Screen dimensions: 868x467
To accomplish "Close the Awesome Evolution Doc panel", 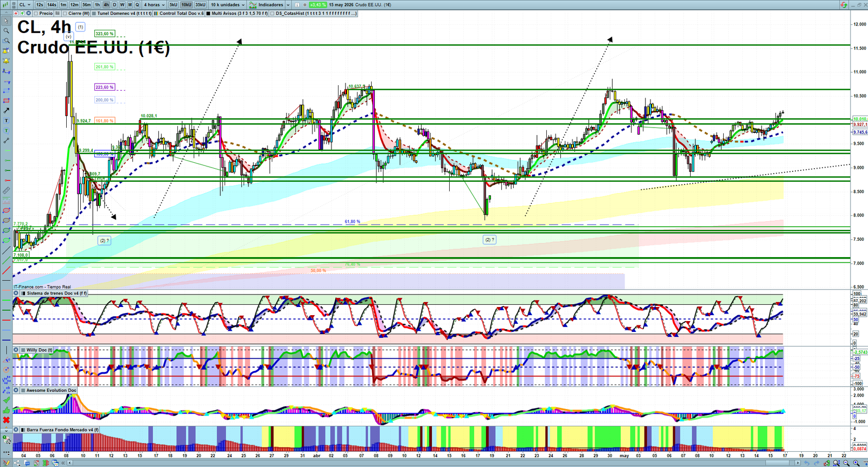I will pos(16,390).
